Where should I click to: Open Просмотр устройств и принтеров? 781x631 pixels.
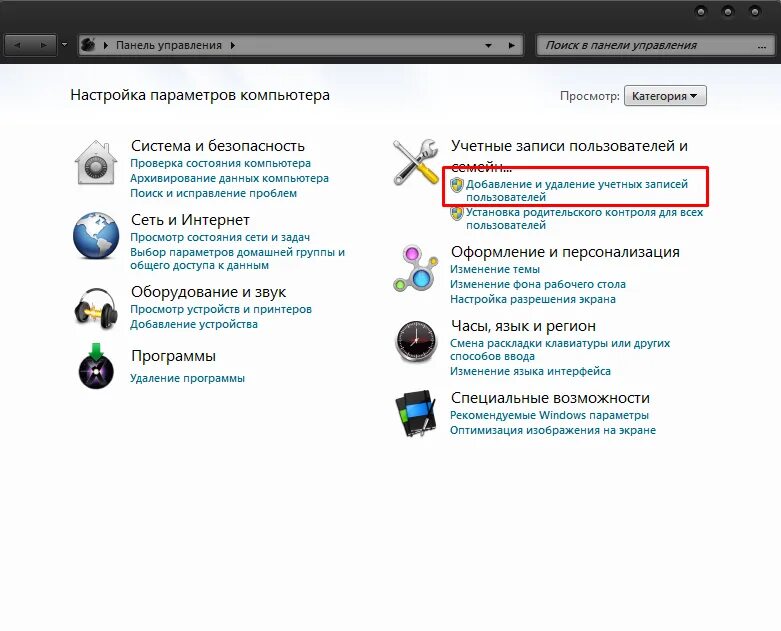point(221,309)
